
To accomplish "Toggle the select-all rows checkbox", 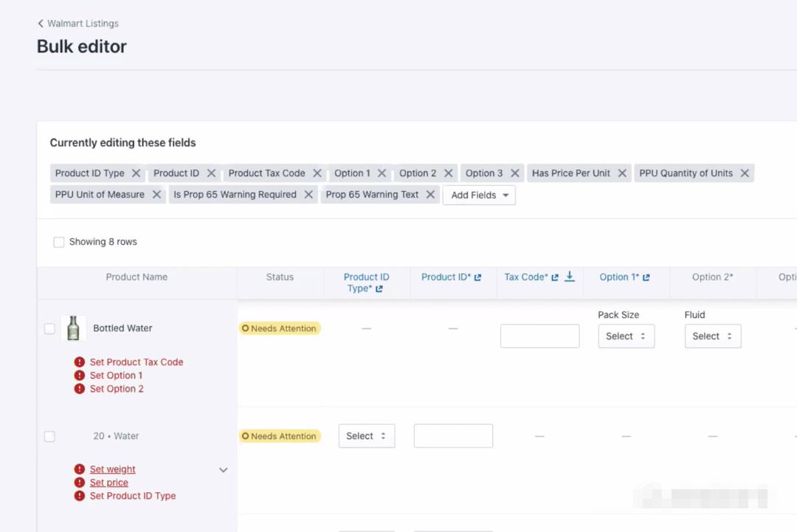I will point(59,242).
